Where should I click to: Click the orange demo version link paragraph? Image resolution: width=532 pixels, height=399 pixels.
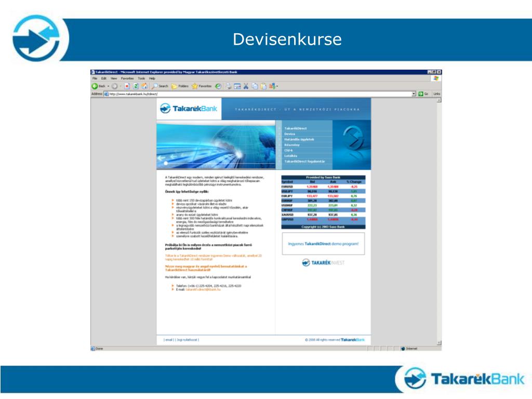pos(214,257)
